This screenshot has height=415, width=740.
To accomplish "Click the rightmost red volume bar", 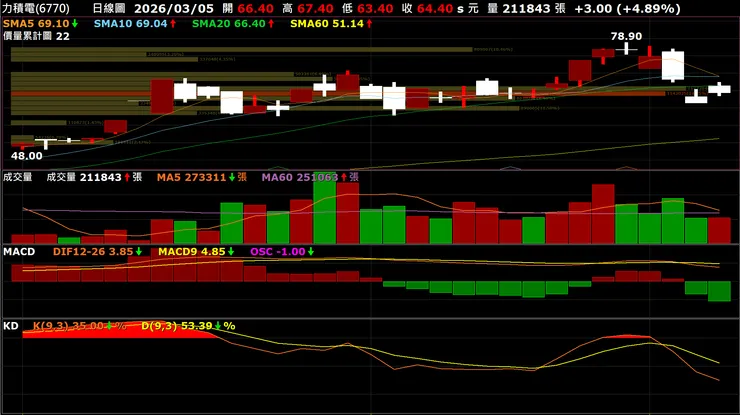I will (x=719, y=230).
